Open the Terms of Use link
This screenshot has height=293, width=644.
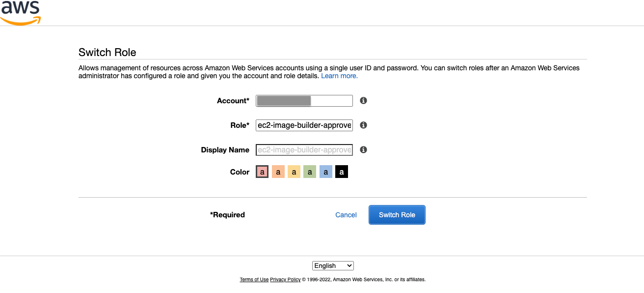pyautogui.click(x=254, y=279)
